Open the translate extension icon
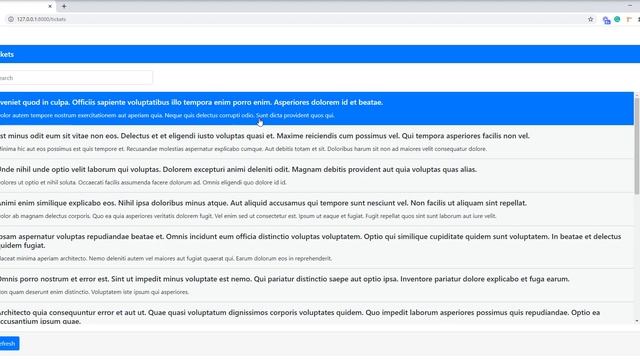 607,20
